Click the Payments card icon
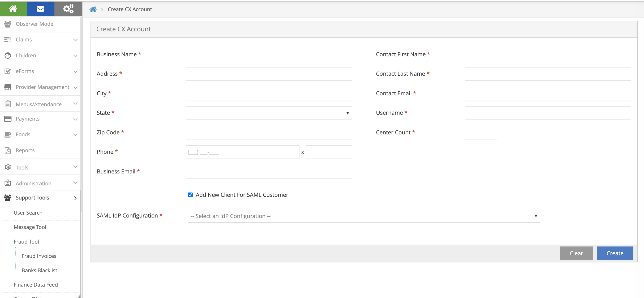Screen dimensions: 644x298 coord(8,118)
